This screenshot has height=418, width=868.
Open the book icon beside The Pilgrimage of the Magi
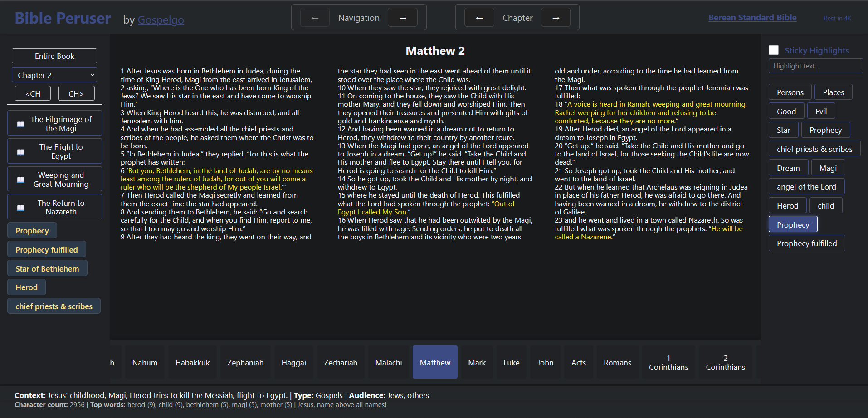(x=21, y=124)
